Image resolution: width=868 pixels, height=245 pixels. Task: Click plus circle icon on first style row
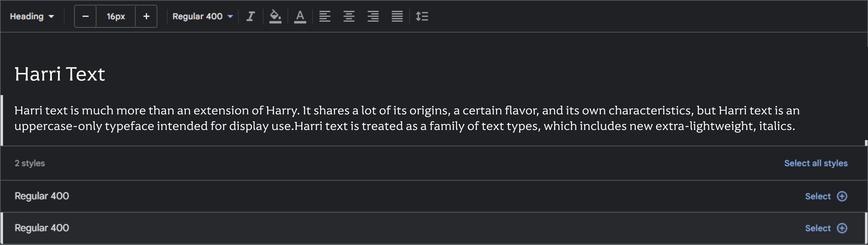point(842,196)
